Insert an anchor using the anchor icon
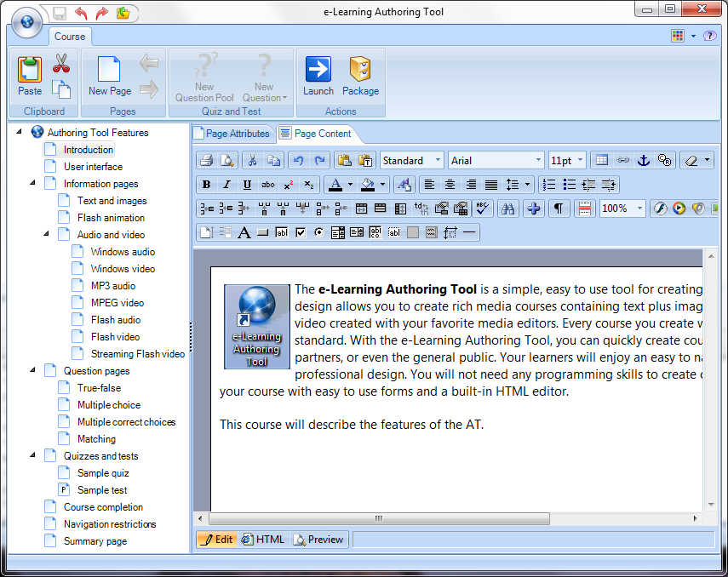This screenshot has height=577, width=728. tap(644, 160)
